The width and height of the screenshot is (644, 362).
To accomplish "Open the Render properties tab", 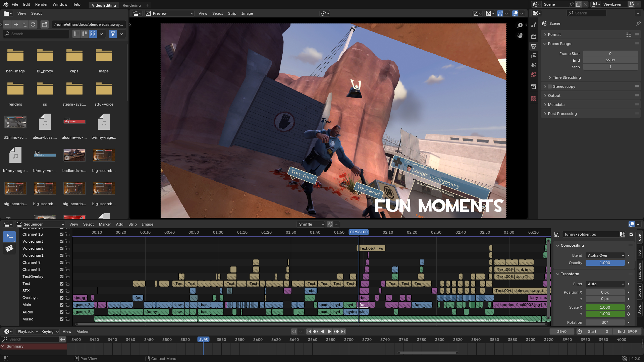I will click(x=534, y=36).
